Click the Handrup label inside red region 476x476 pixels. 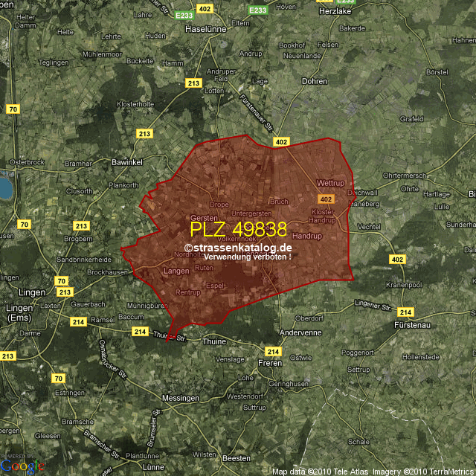pos(307,236)
